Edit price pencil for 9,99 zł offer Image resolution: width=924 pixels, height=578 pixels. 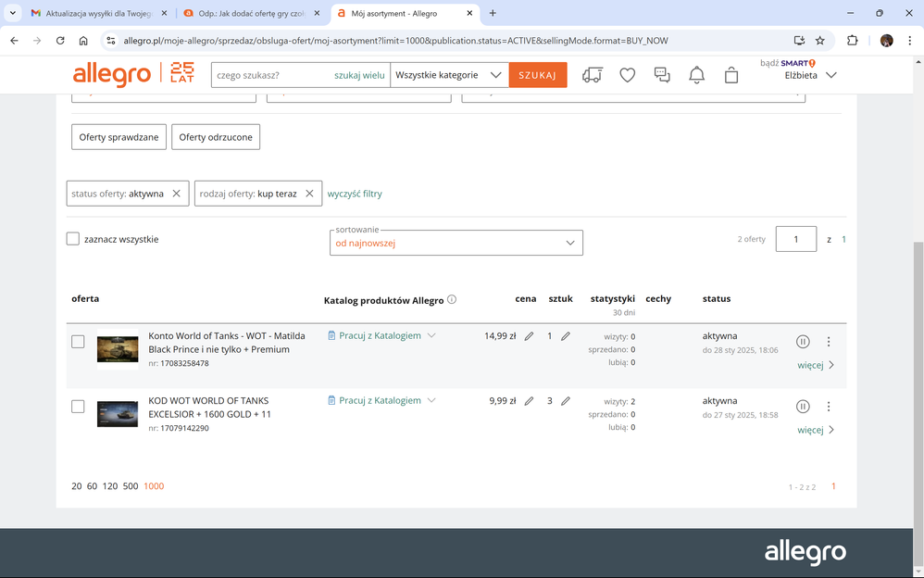529,401
